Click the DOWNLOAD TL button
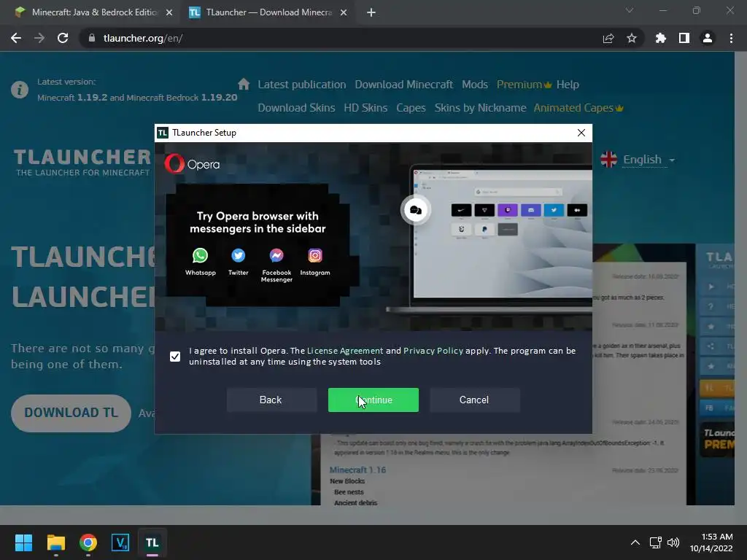 click(x=71, y=413)
